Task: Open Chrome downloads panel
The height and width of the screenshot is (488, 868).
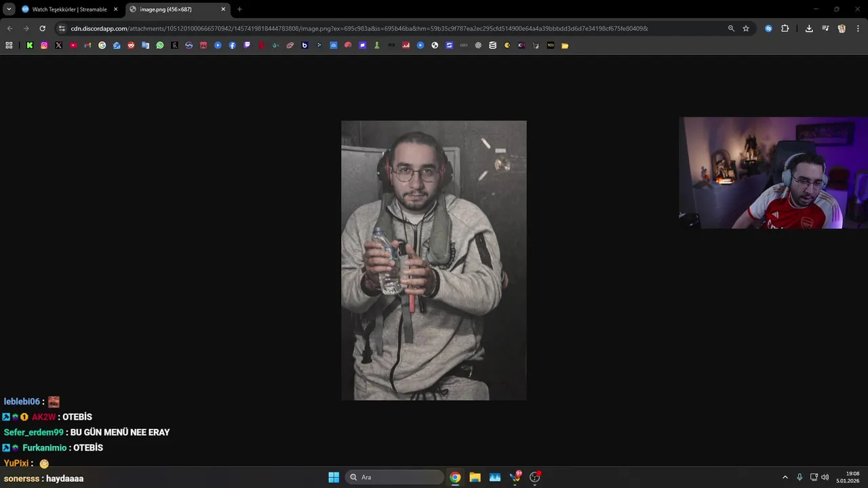Action: [809, 28]
